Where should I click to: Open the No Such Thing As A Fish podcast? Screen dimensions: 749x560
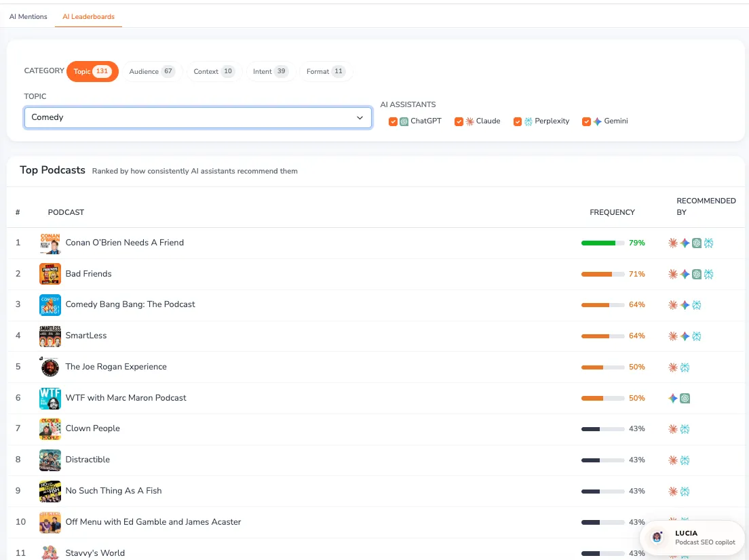tap(113, 490)
